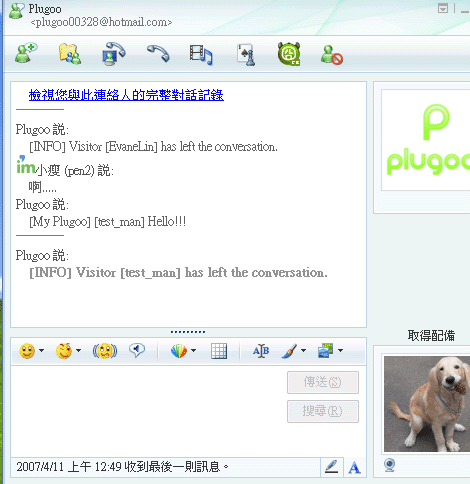Expand the wink dropdown arrow
Image resolution: width=470 pixels, height=484 pixels.
79,351
